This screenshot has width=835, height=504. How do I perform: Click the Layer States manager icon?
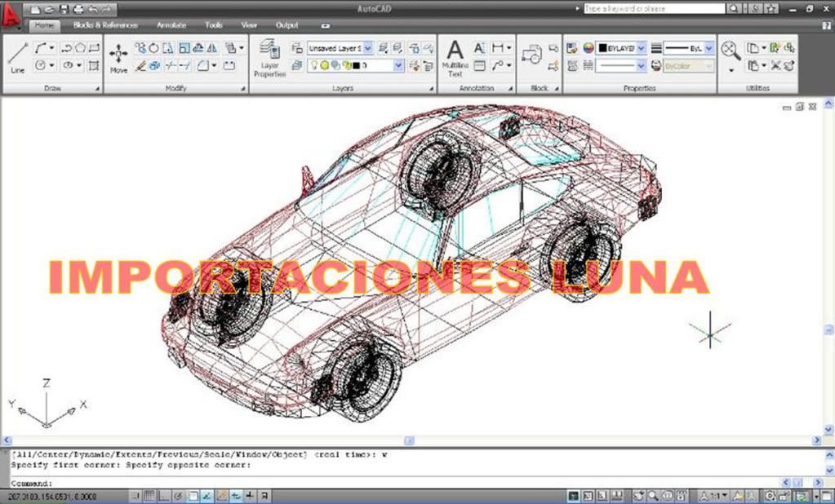tap(297, 48)
